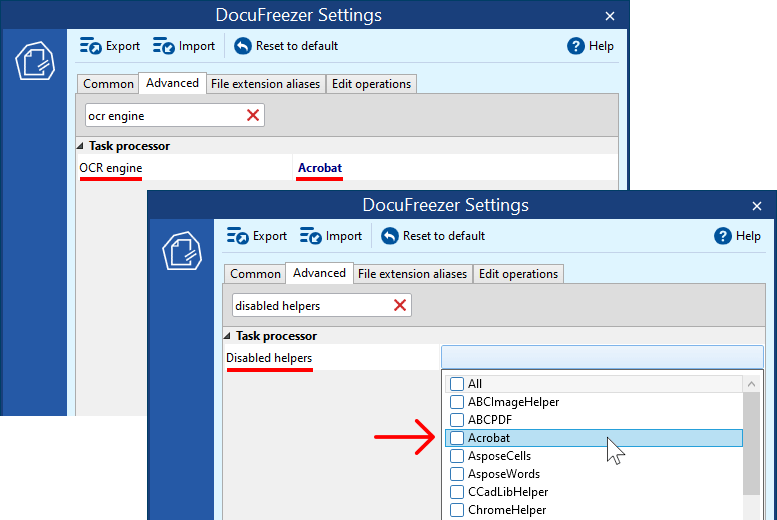Close the front DocuFreezer Settings window
Screen dimensions: 777x520
[x=757, y=206]
